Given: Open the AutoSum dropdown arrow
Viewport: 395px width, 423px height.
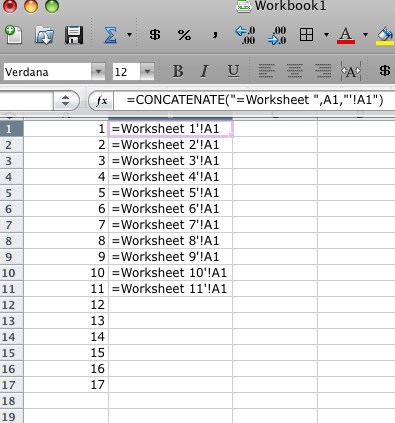Looking at the screenshot, I should [129, 35].
